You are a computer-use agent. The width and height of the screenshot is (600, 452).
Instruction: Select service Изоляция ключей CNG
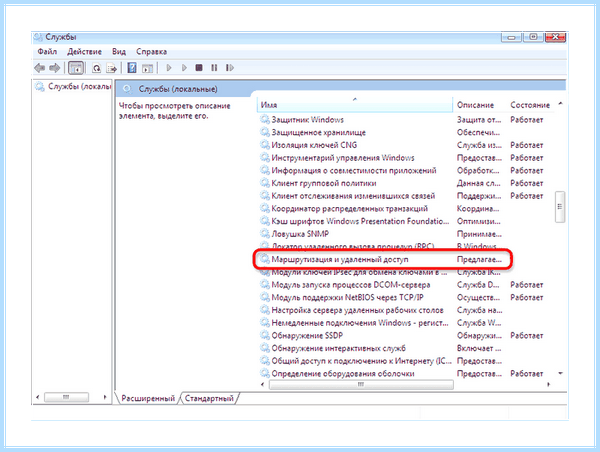314,145
